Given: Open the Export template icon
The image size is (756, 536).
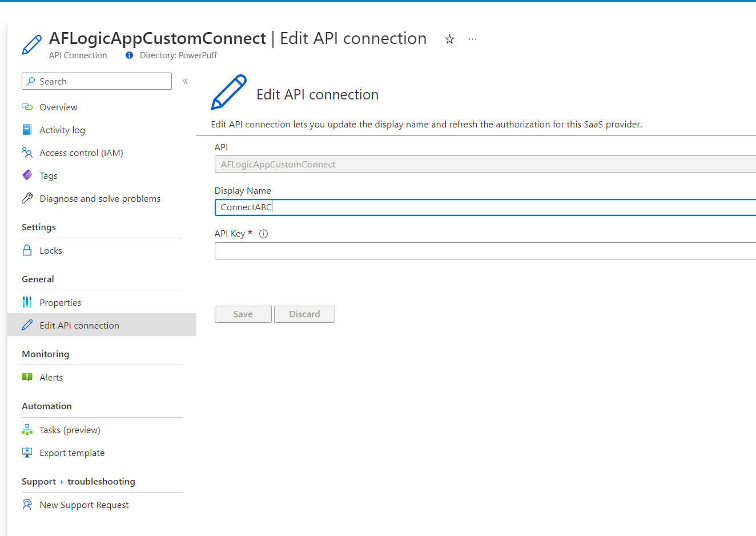Looking at the screenshot, I should pos(26,452).
